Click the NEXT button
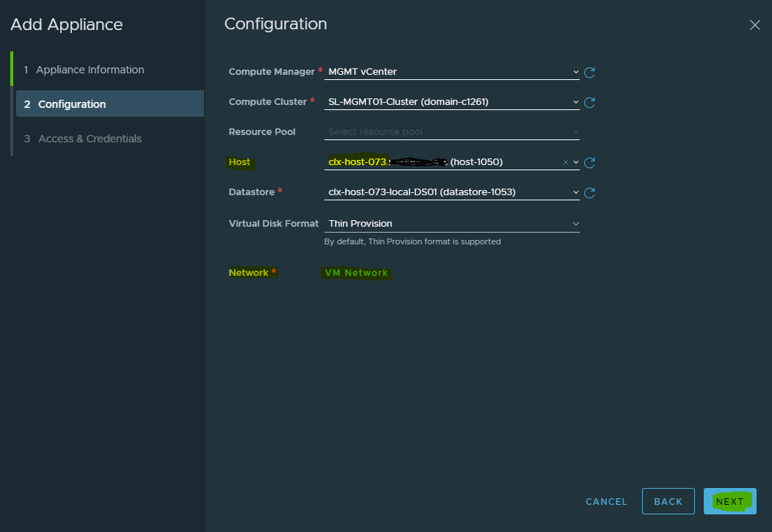This screenshot has height=532, width=772. (729, 501)
